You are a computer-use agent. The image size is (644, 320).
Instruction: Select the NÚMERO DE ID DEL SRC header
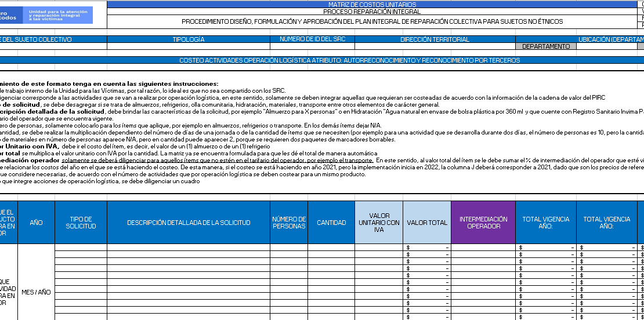[x=313, y=39]
